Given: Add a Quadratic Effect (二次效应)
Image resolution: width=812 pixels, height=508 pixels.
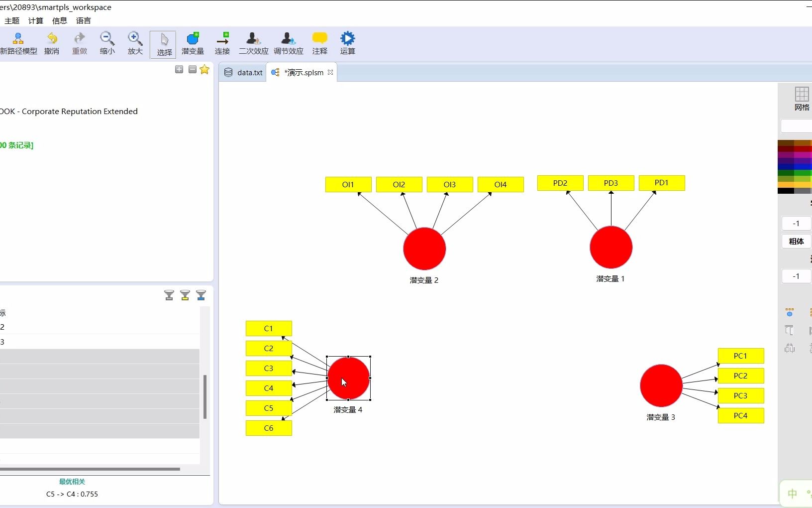Looking at the screenshot, I should pyautogui.click(x=253, y=44).
